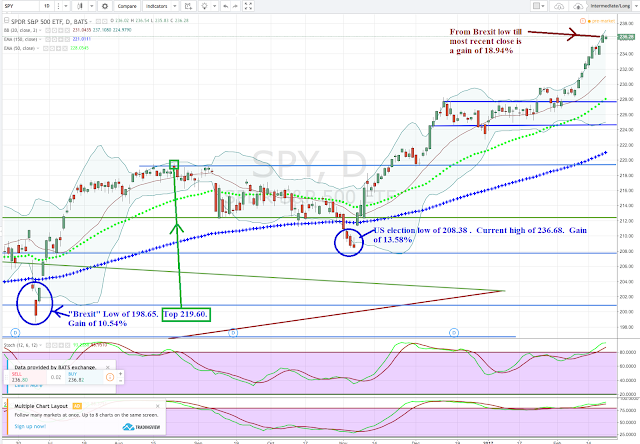Click the BUY 236.82 button
The height and width of the screenshot is (444, 640).
pyautogui.click(x=84, y=377)
